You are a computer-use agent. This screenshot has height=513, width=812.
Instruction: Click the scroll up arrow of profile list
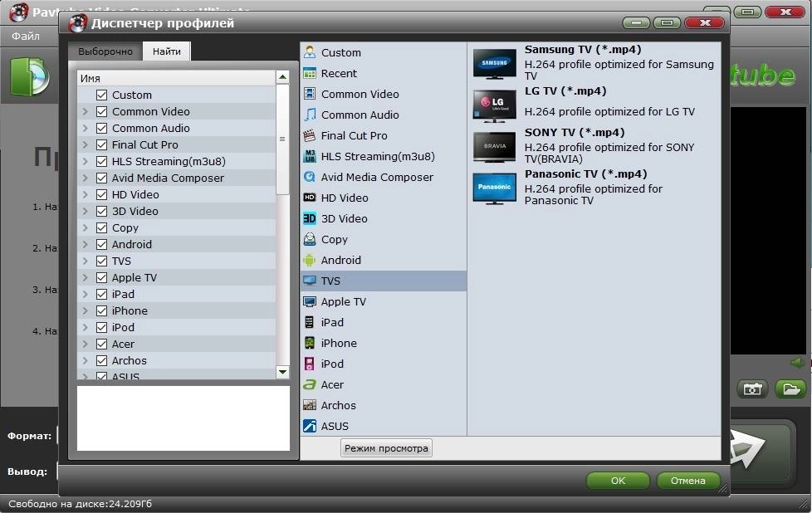[x=282, y=77]
